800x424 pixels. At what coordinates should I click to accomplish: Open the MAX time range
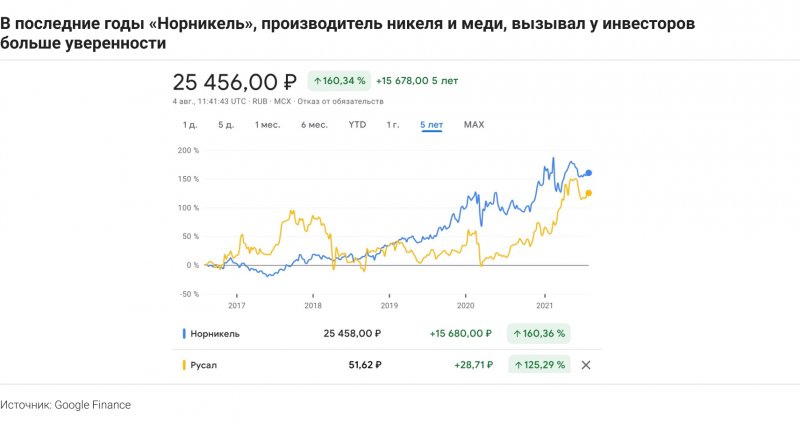click(474, 125)
